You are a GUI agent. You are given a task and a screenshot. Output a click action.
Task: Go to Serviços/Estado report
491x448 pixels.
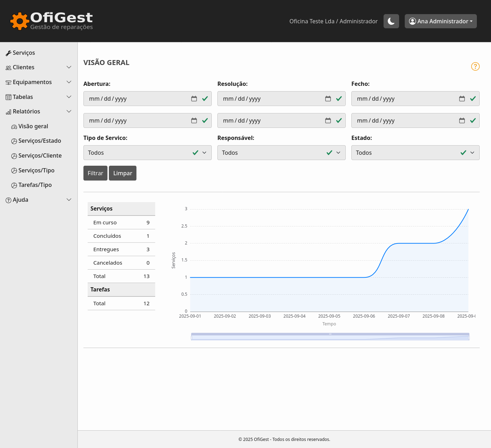[x=40, y=141]
